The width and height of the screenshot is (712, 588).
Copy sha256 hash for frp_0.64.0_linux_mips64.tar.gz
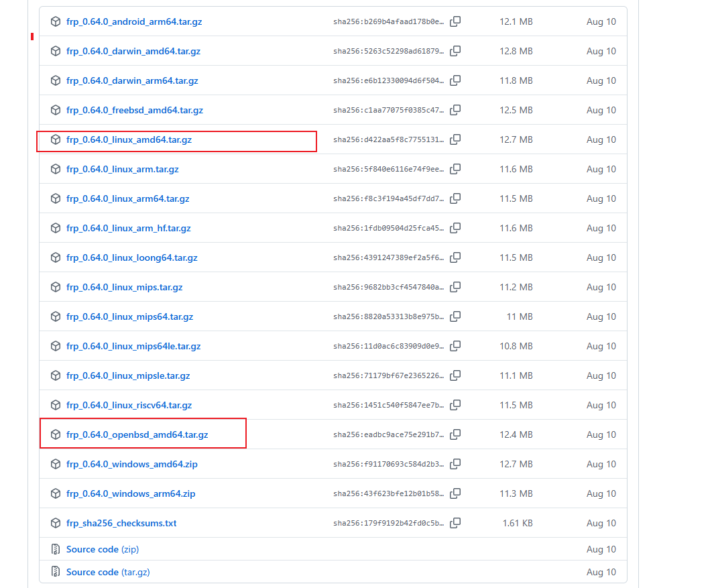[455, 316]
